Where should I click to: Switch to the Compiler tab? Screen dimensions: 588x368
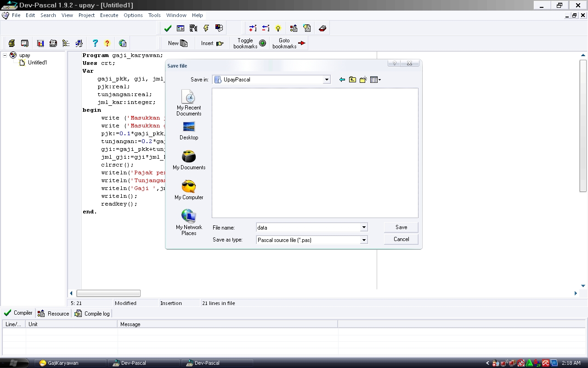click(18, 313)
